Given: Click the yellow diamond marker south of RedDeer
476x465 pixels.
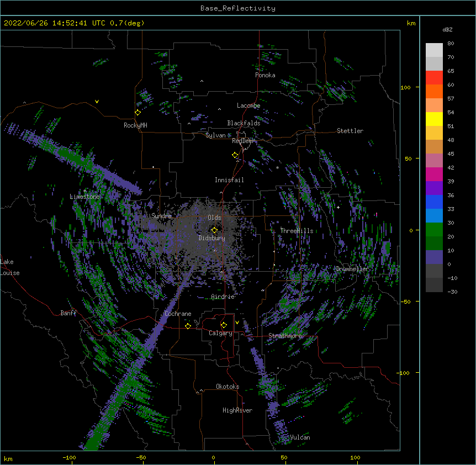Looking at the screenshot, I should click(235, 155).
